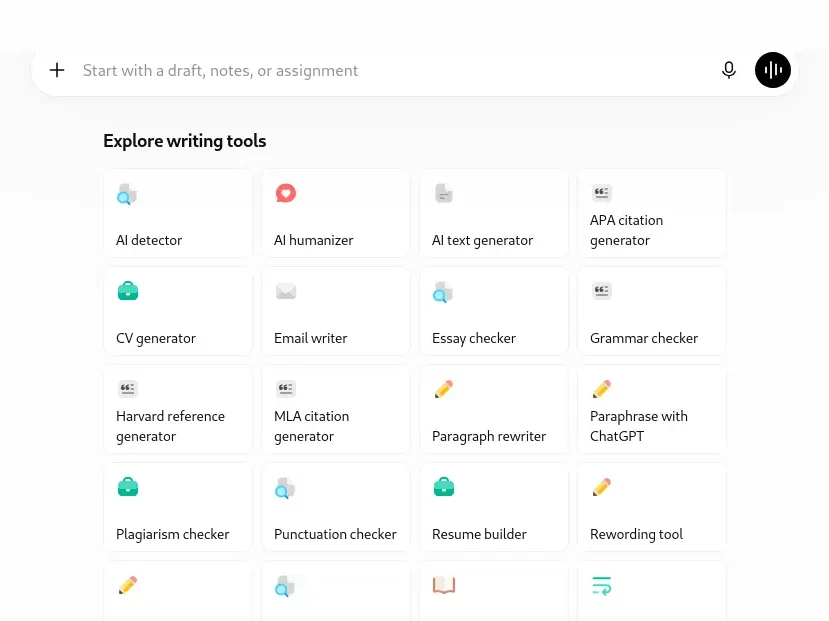Click the pencil Paragraph rewriter icon
The height and width of the screenshot is (621, 829).
444,389
